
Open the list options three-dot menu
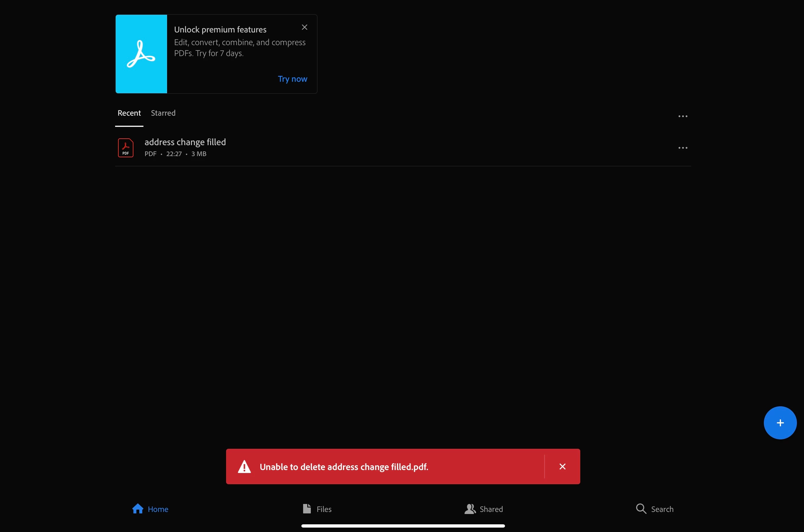(682, 116)
